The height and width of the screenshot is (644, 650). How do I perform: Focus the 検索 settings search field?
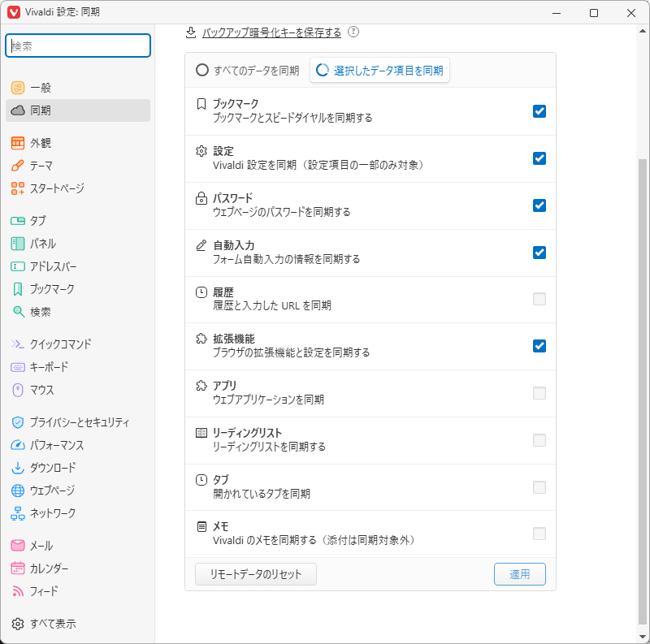78,45
